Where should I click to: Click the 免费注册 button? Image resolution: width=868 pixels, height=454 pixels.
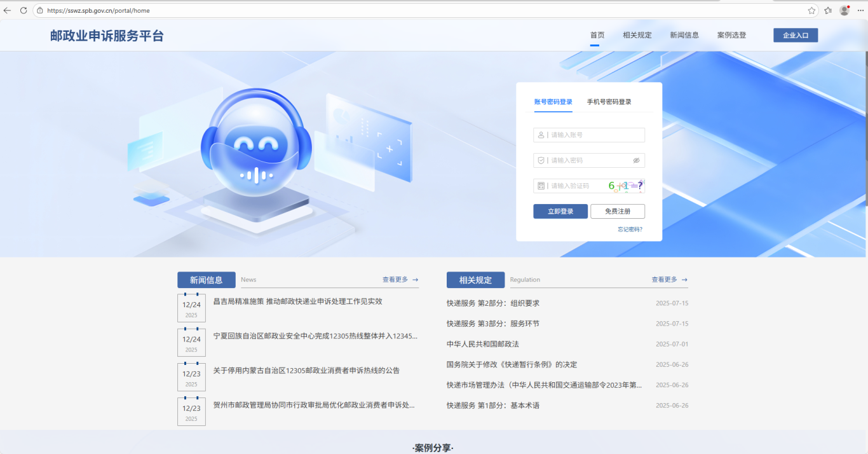coord(618,211)
